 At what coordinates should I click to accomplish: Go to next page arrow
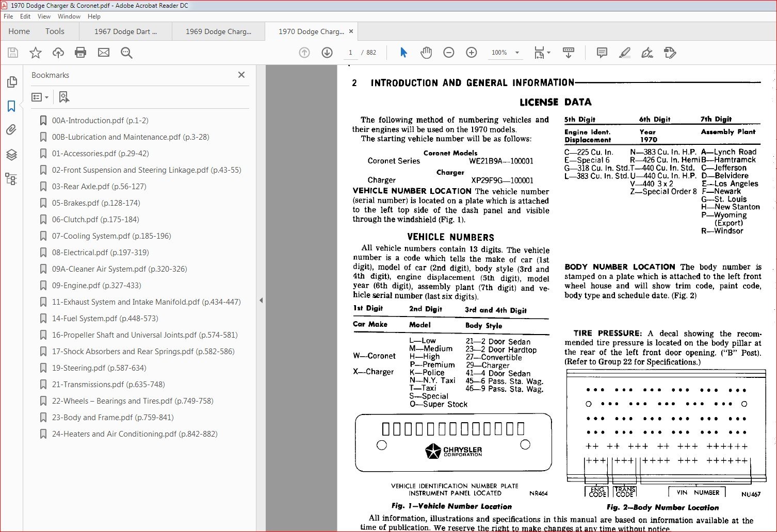[327, 53]
